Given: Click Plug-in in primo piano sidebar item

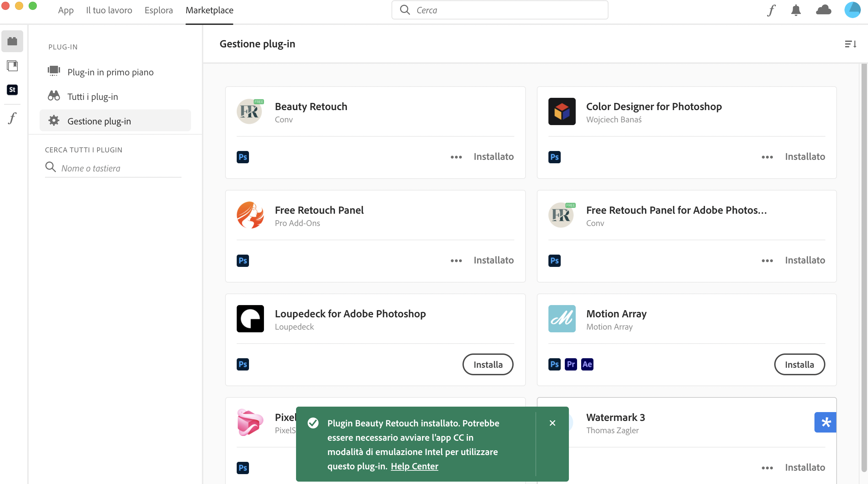Looking at the screenshot, I should tap(110, 72).
